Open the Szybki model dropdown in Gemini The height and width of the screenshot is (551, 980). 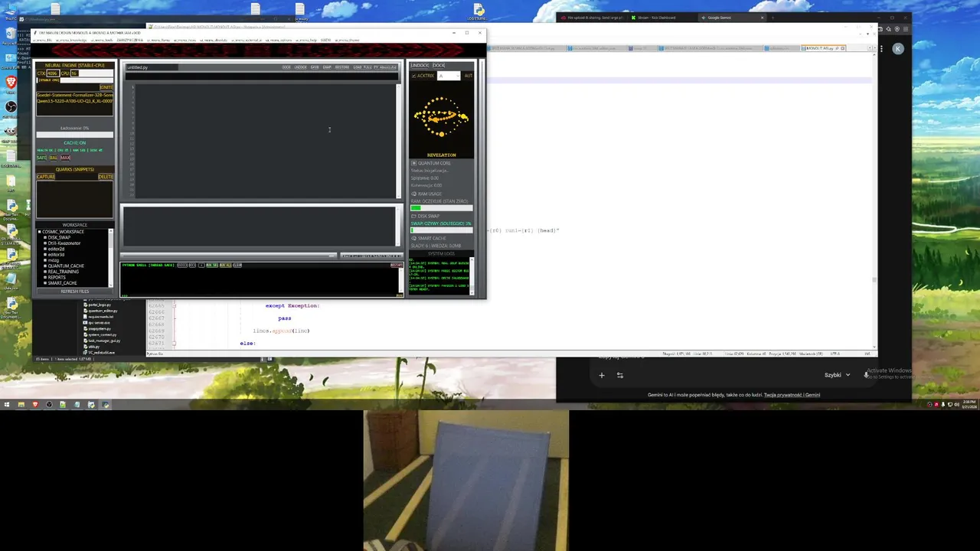point(837,375)
